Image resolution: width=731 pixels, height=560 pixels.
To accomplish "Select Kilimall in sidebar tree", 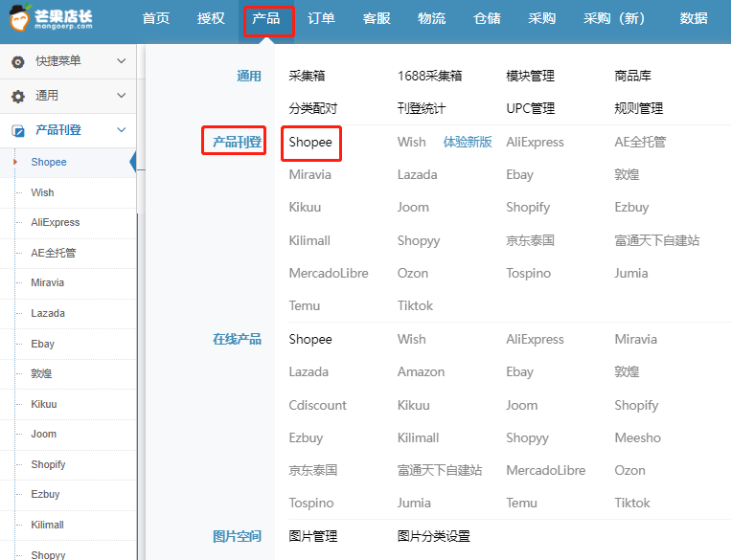I will tap(48, 525).
